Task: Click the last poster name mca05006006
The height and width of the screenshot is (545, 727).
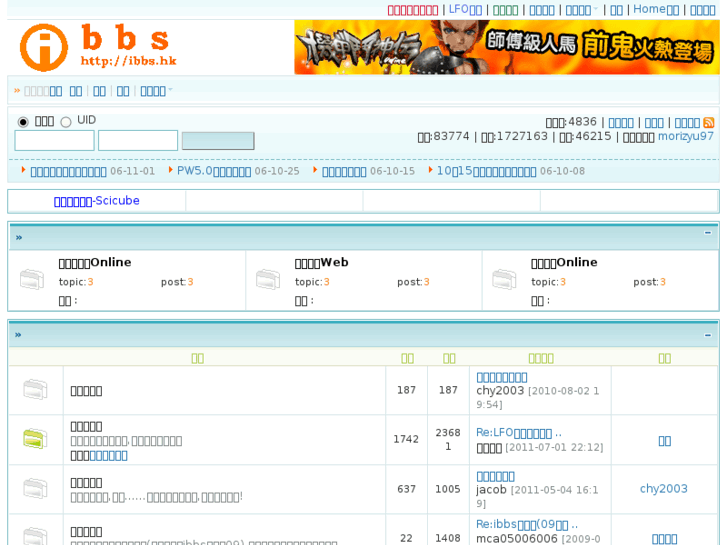Action: click(x=517, y=539)
